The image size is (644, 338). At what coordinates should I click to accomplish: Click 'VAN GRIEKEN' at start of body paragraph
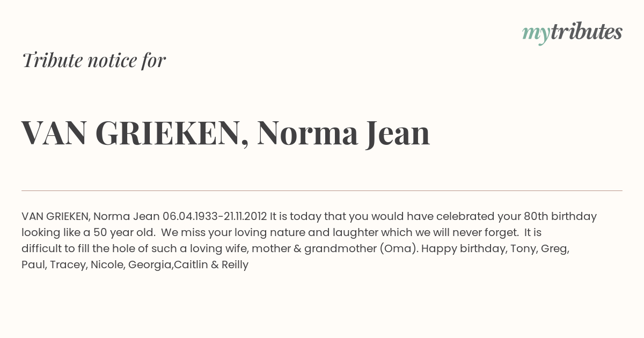click(x=55, y=216)
